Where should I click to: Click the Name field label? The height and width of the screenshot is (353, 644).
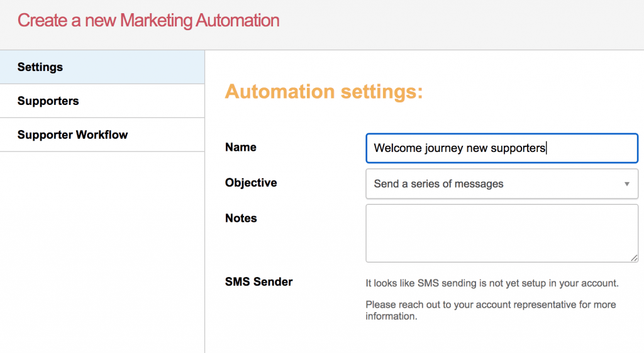tap(241, 148)
